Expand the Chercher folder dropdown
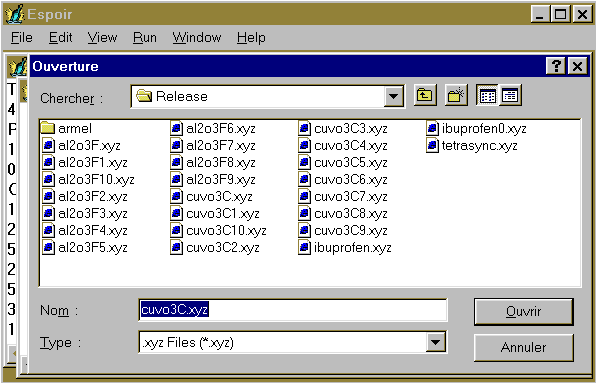Viewport: 596px width, 383px height. tap(393, 97)
